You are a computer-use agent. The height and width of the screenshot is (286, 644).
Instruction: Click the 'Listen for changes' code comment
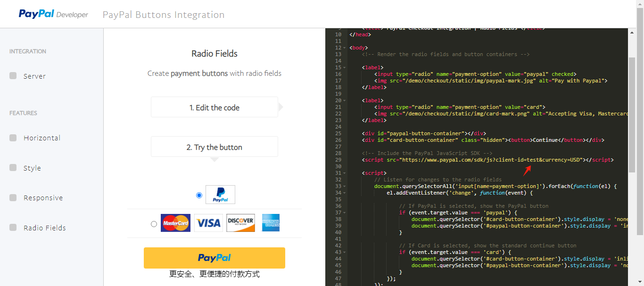(x=438, y=180)
